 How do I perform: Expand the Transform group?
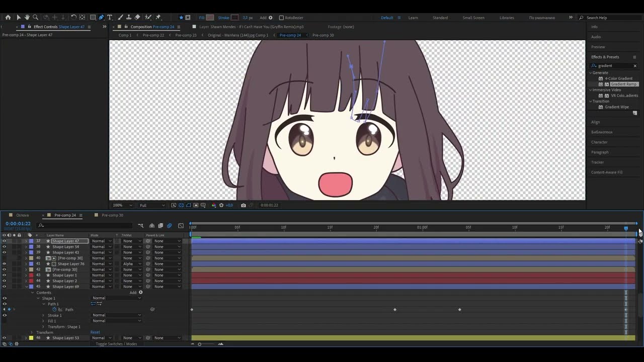(x=32, y=332)
